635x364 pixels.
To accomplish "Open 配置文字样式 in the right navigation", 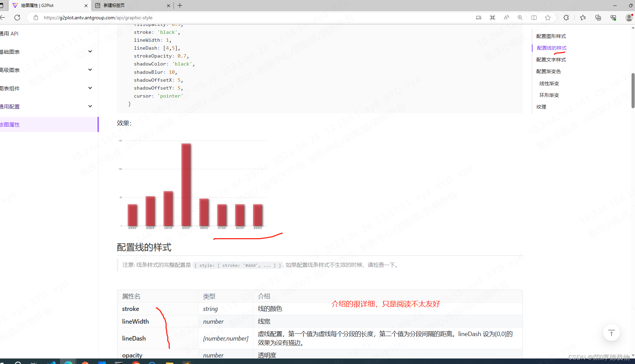I will [550, 59].
